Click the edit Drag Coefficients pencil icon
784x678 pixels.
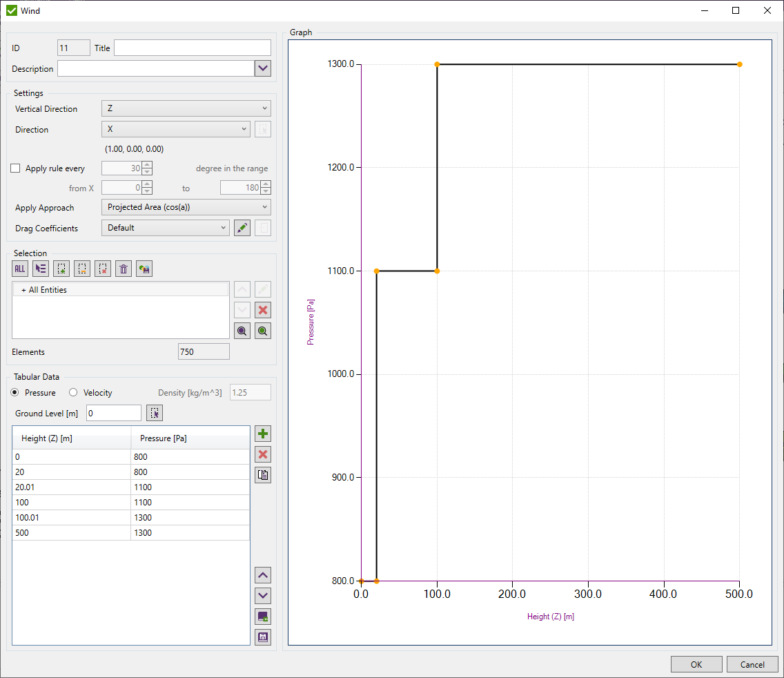click(242, 228)
